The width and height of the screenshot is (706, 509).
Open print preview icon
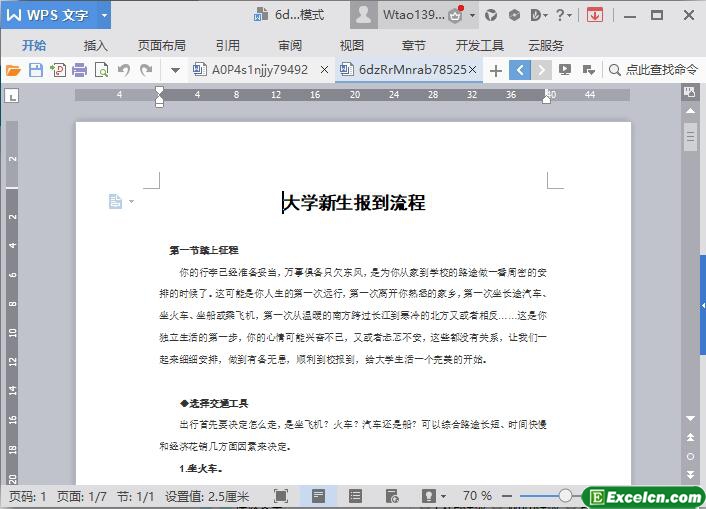click(x=102, y=70)
